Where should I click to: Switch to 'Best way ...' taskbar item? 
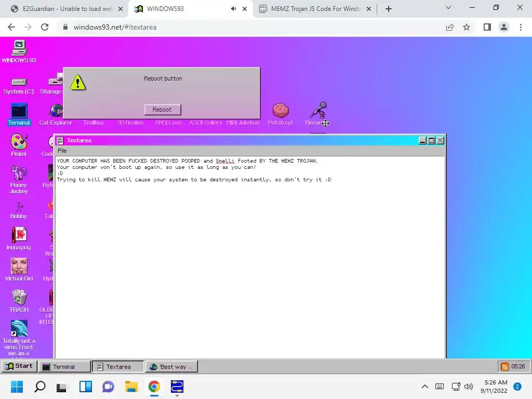coord(171,366)
